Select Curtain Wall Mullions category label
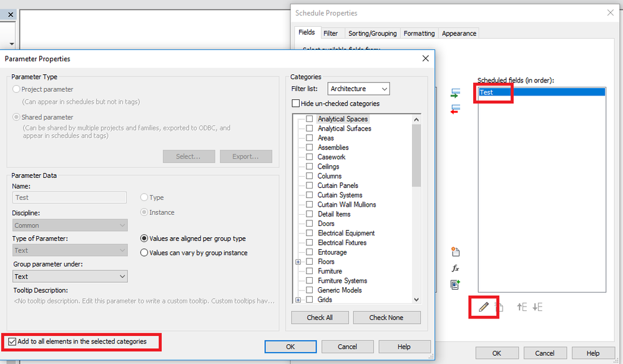This screenshot has height=364, width=623. (347, 205)
